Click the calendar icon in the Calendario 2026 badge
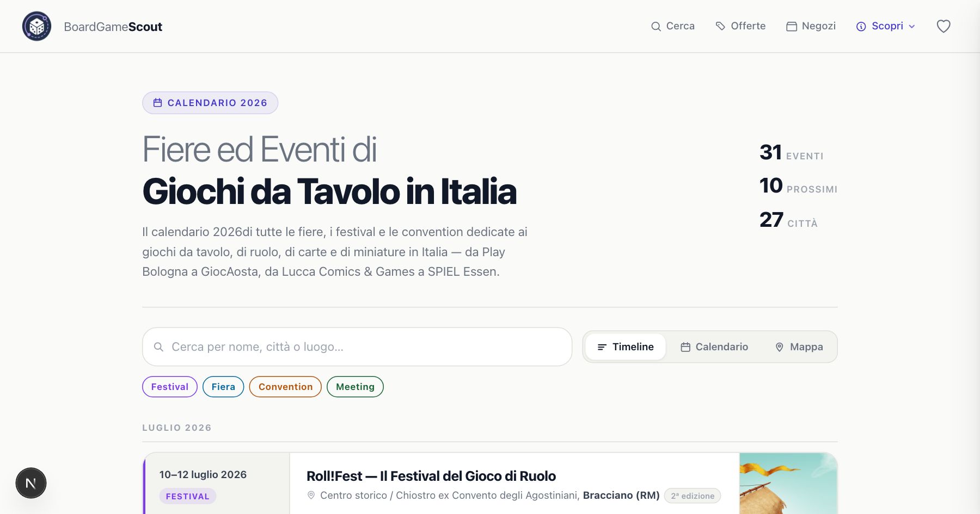980x514 pixels. tap(158, 103)
